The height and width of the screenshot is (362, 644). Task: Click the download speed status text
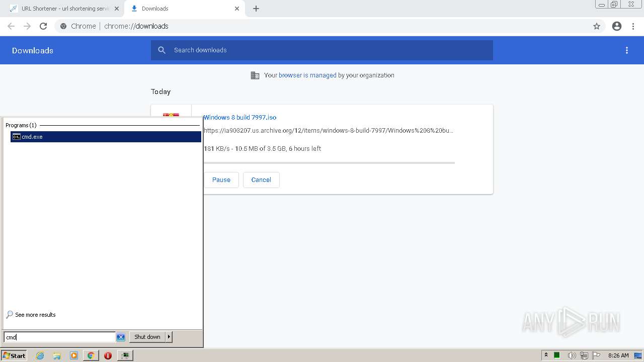(x=262, y=149)
